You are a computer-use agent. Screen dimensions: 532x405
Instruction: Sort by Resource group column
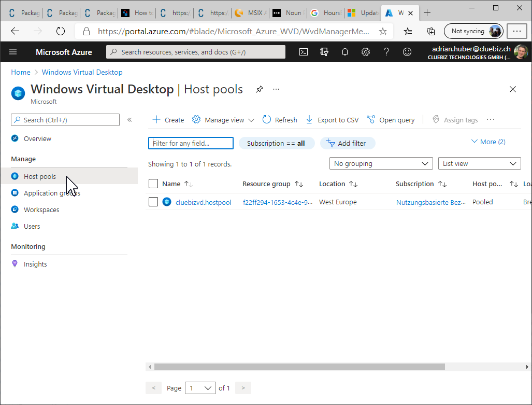pos(299,184)
